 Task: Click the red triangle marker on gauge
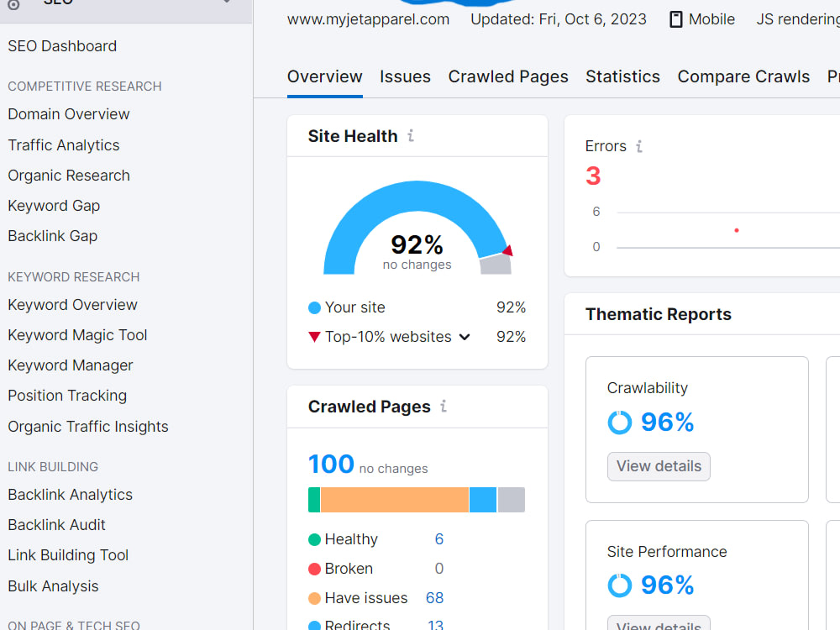click(x=508, y=249)
